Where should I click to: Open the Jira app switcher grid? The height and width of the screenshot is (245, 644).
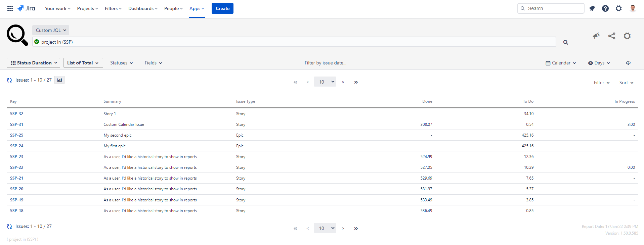click(10, 8)
